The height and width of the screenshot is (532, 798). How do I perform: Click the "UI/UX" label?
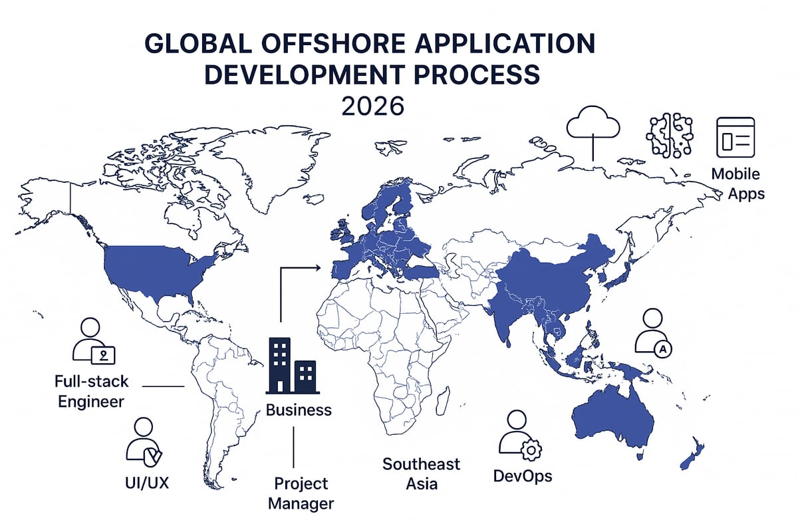point(146,482)
